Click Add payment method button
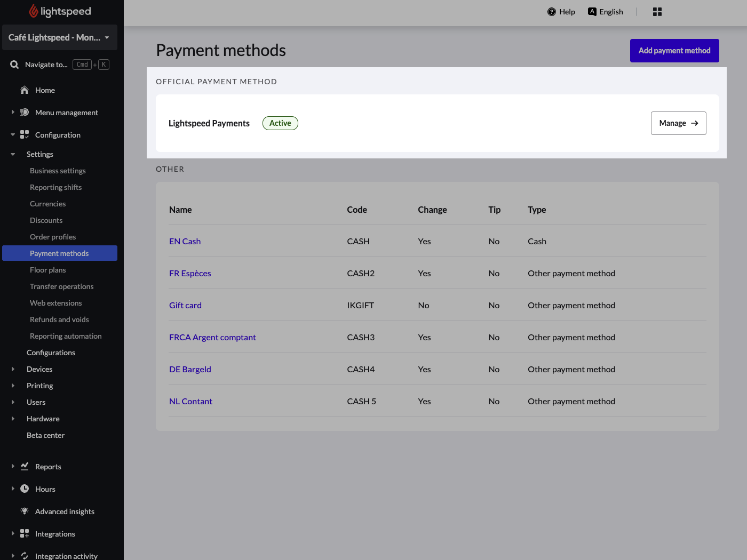The height and width of the screenshot is (560, 747). tap(674, 51)
